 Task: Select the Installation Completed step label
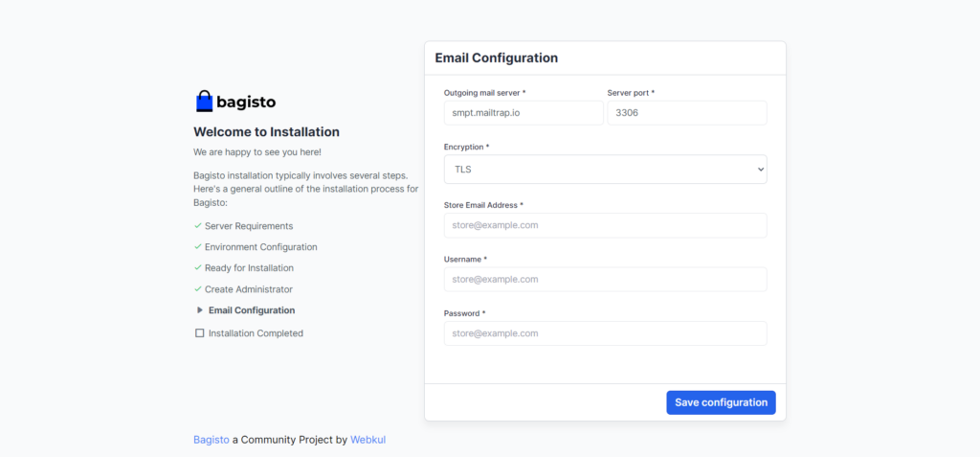(256, 333)
